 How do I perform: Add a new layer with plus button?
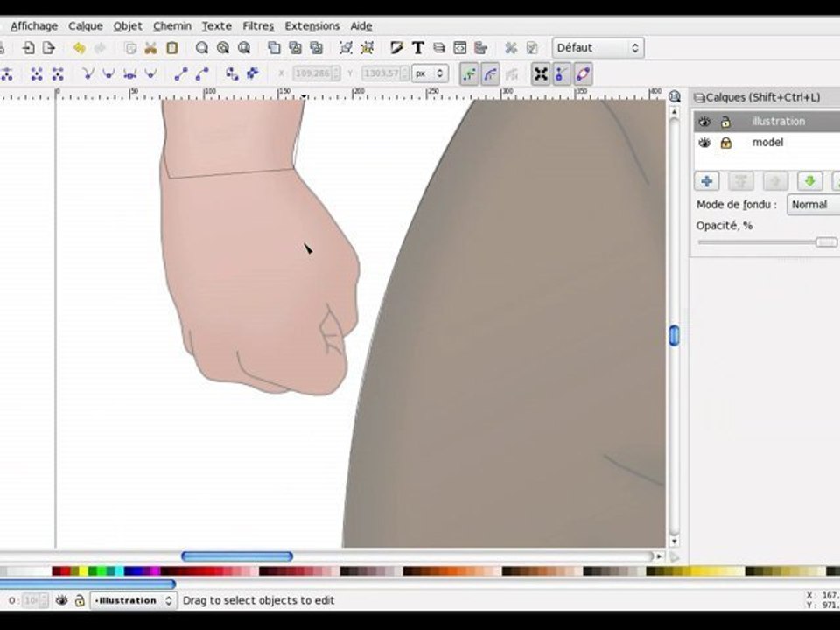706,181
